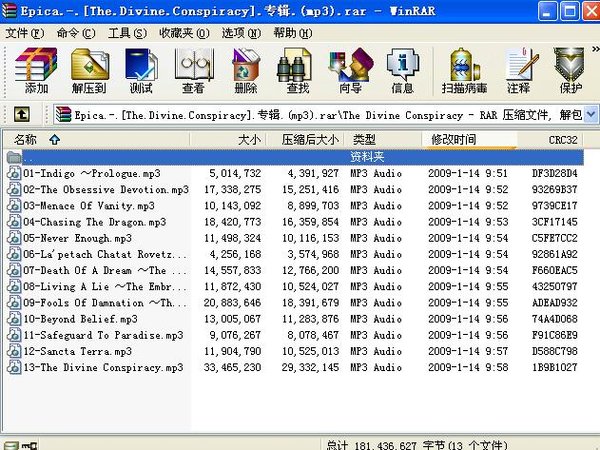This screenshot has width=600, height=450.
Task: Go up one level with arrow button
Action: click(22, 114)
